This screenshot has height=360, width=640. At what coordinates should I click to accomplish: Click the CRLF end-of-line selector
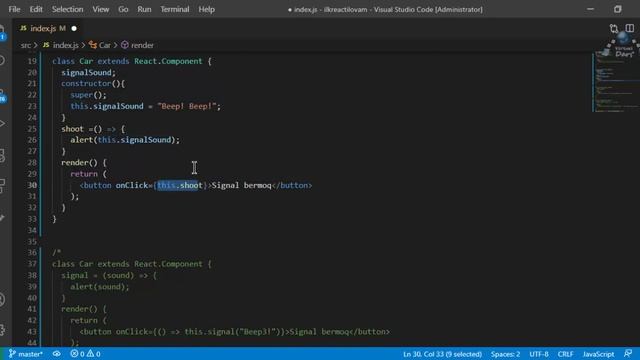click(x=565, y=354)
